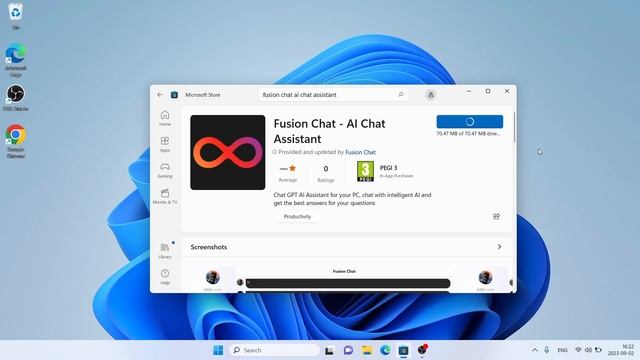
Task: Open the user account profile icon
Action: [x=430, y=95]
